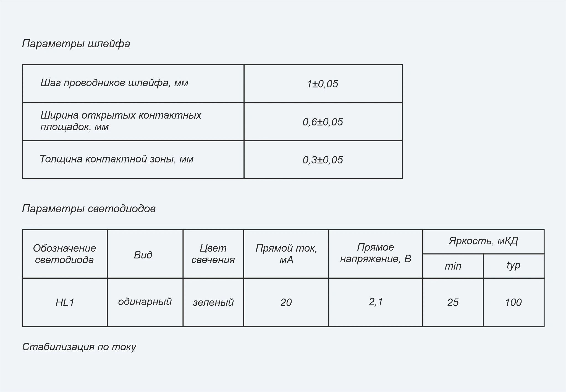Click the 'зеленый' color cell
This screenshot has width=566, height=392.
[213, 302]
